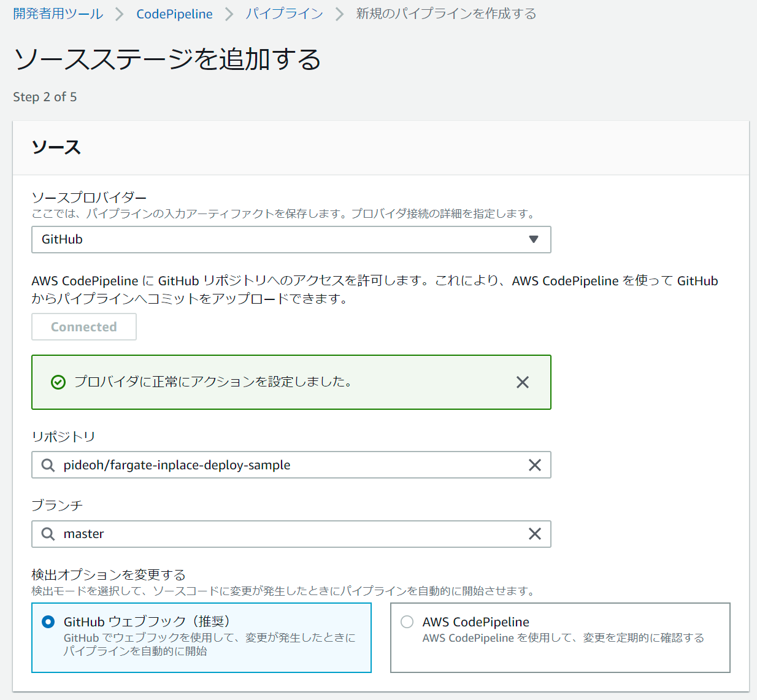Select GitHub ウェブフック（推奨）radio option
Image resolution: width=757 pixels, height=700 pixels.
pyautogui.click(x=48, y=621)
